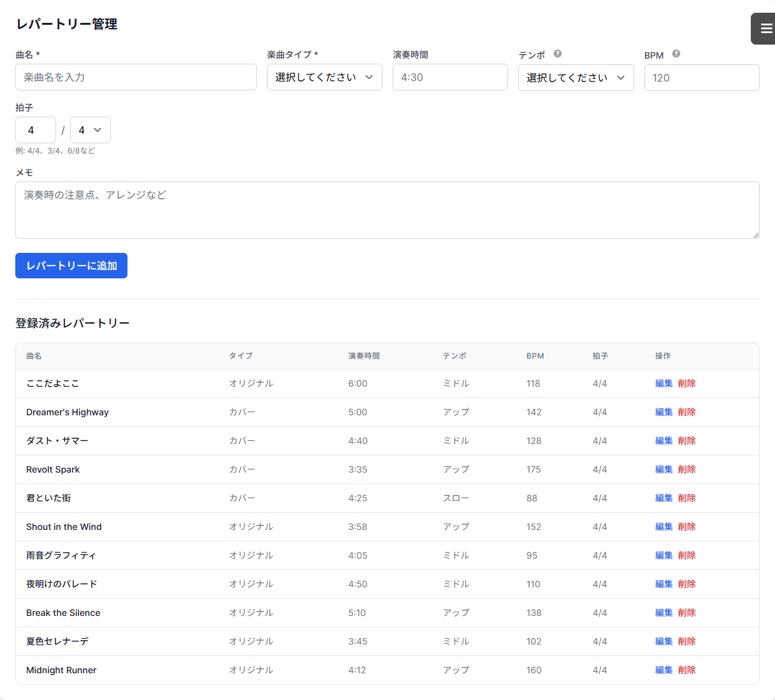Viewport: 775px width, 700px height.
Task: Edit the Shout in the Wind entry
Action: (663, 527)
